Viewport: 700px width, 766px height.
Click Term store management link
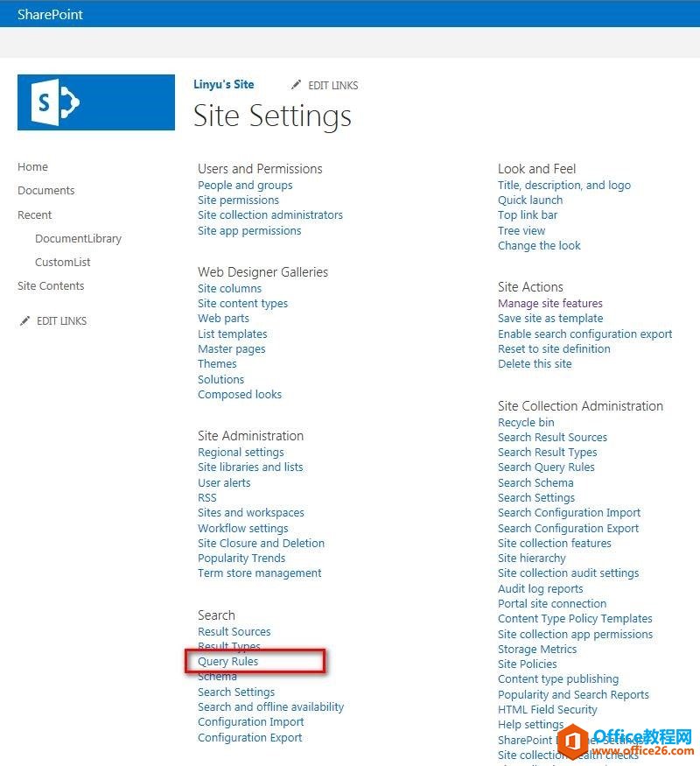click(260, 573)
